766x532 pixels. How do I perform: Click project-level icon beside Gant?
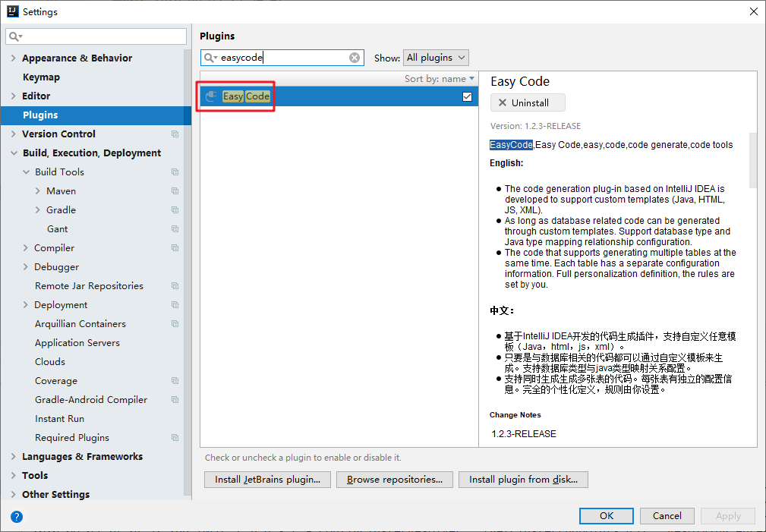point(175,228)
